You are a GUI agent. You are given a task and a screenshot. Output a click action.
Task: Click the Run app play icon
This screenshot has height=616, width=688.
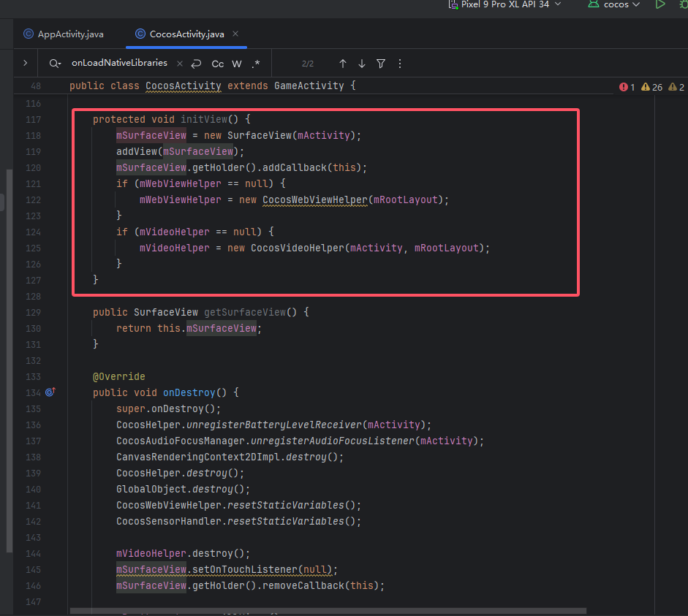coord(660,4)
